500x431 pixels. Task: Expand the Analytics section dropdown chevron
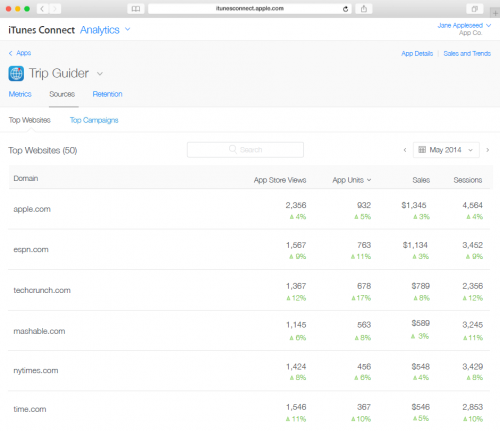128,29
